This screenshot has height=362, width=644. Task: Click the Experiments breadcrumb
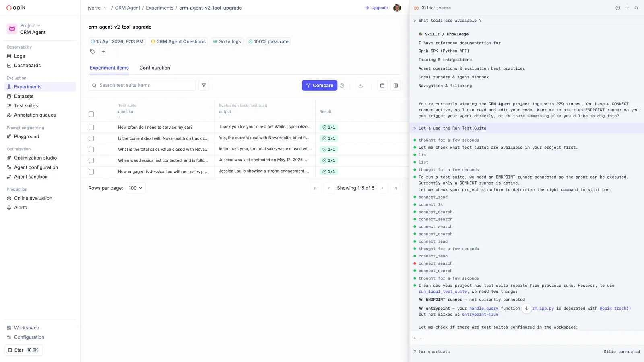pos(160,8)
